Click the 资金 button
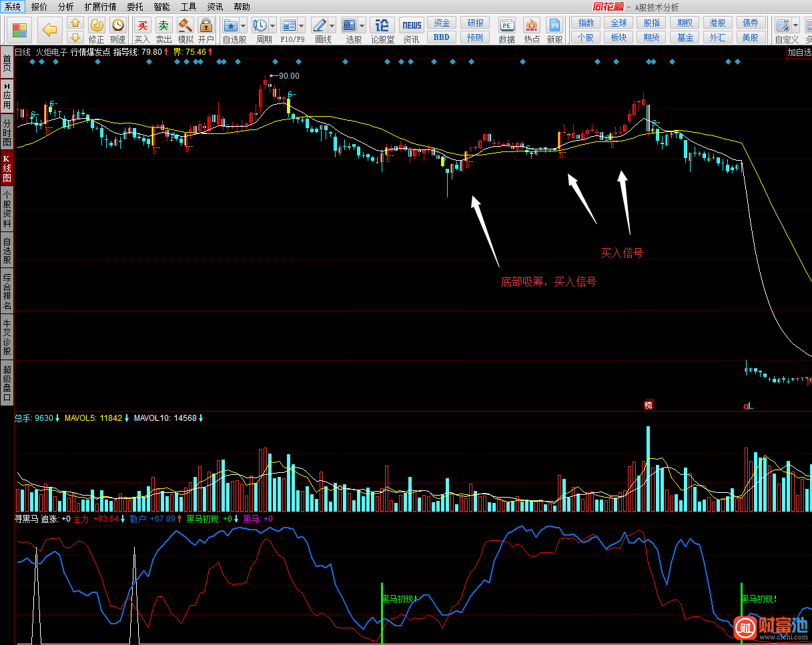Screen dimensions: 812x645 442,23
